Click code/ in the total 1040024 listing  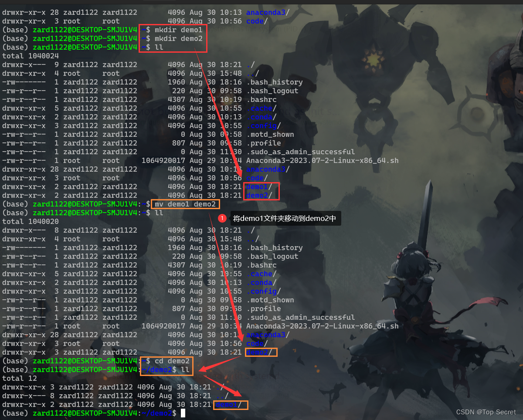257,178
